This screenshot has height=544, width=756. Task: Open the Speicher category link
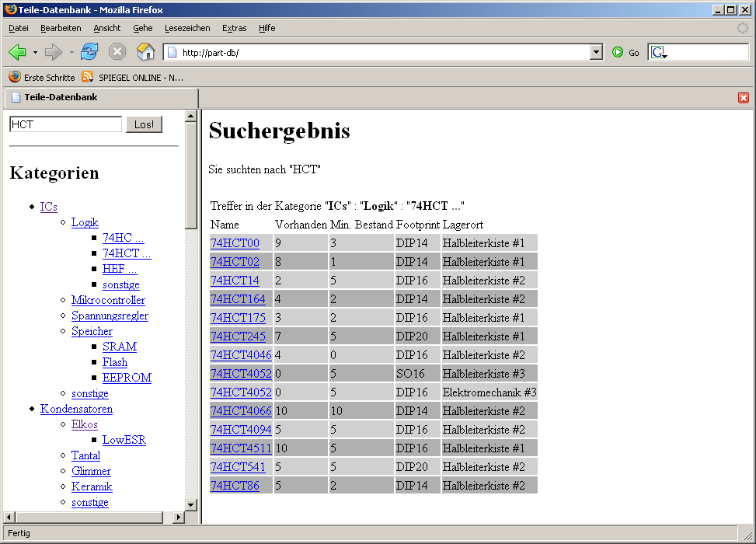tap(92, 331)
